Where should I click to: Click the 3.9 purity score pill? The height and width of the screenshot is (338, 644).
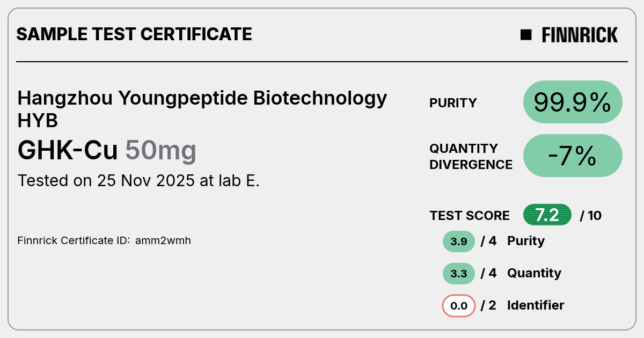pyautogui.click(x=459, y=241)
